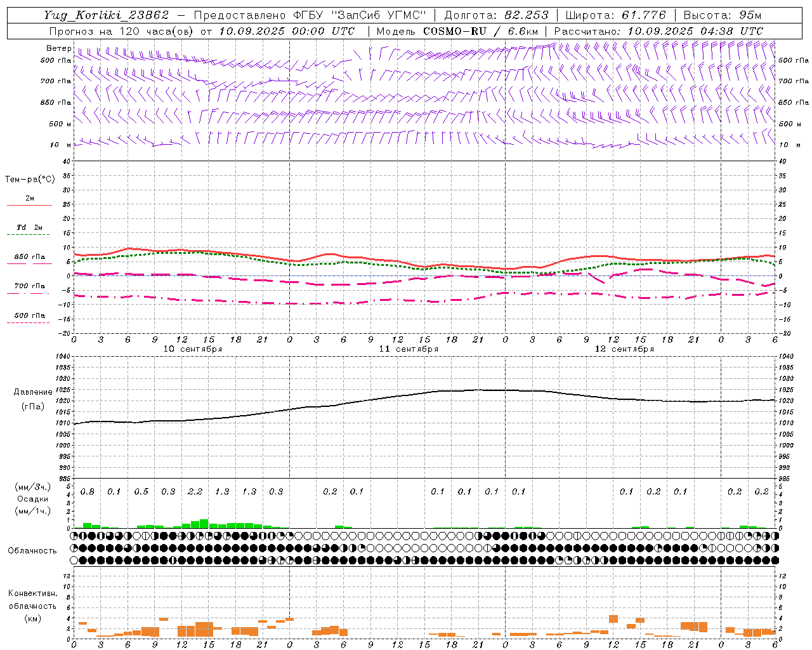This screenshot has height=650, width=812.
Task: Click the Td 2м dew point legend label
Action: pyautogui.click(x=29, y=227)
